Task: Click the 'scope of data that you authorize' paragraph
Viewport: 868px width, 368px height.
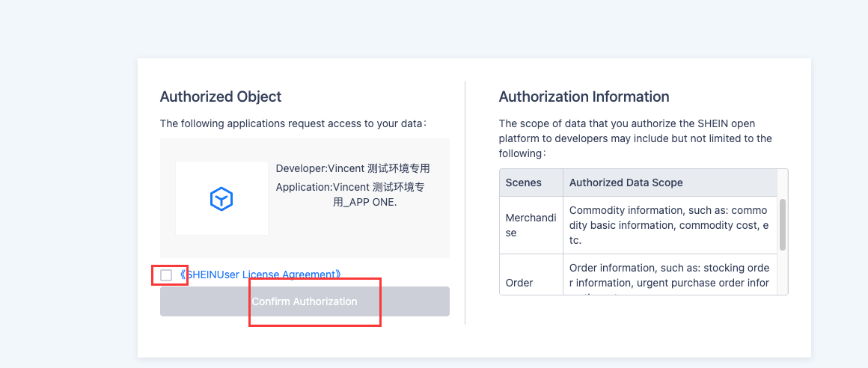Action: pos(635,138)
